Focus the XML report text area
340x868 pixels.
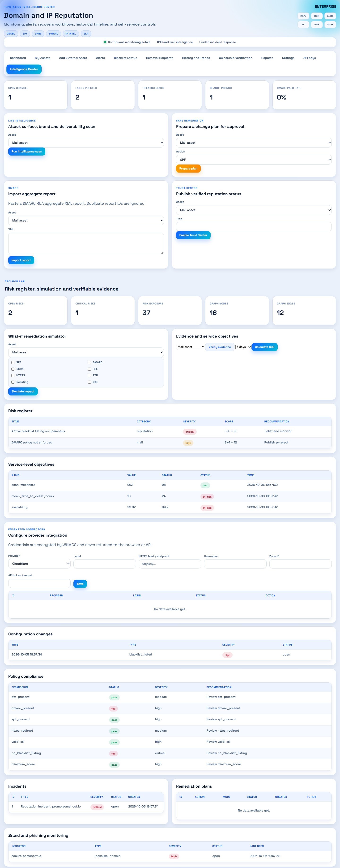[86, 243]
